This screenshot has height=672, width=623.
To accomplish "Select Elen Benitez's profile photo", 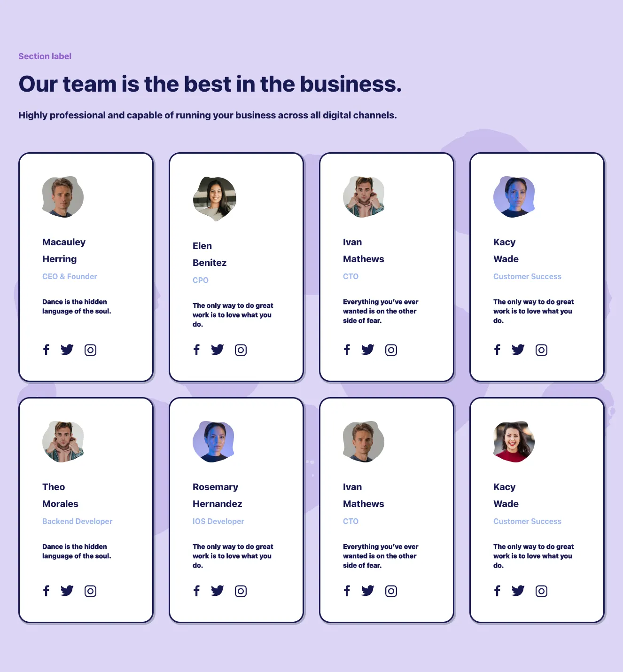I will (215, 198).
